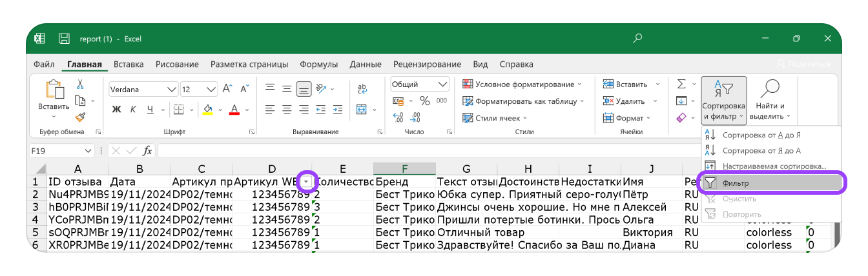Click the Wrap Text icon
This screenshot has width=868, height=276.
(362, 89)
